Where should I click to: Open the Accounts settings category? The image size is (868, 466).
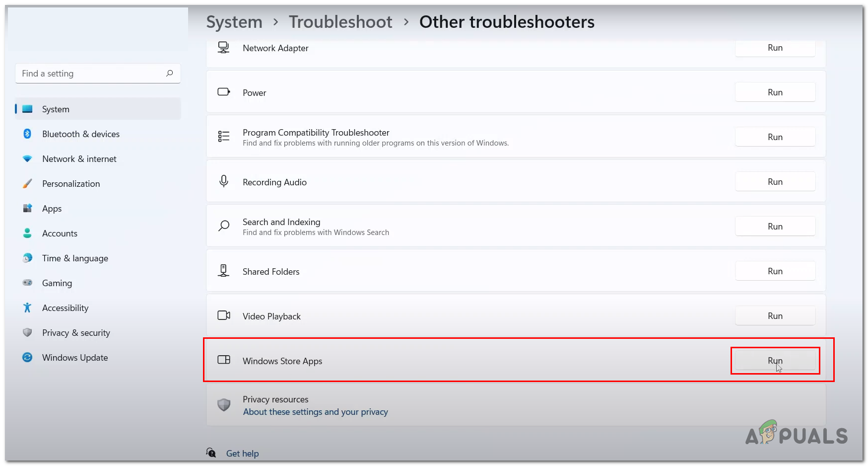pos(60,233)
